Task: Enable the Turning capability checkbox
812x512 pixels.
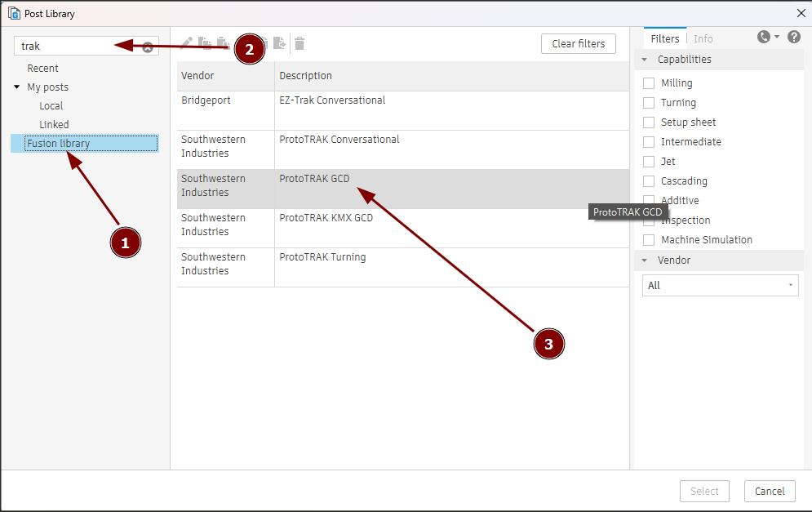Action: (648, 103)
